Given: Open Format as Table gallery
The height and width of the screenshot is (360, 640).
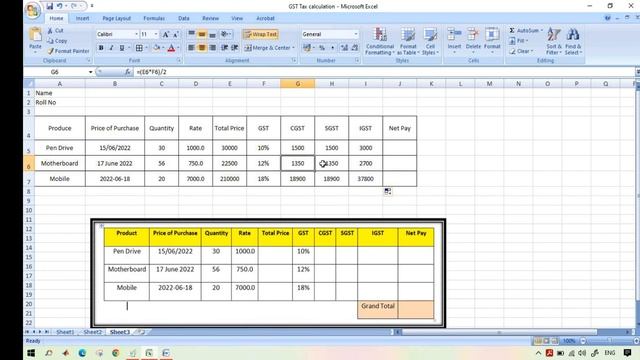Looking at the screenshot, I should 407,41.
